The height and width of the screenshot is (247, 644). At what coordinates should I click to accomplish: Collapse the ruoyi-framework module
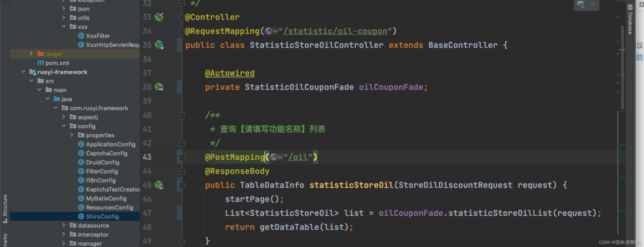(x=23, y=72)
